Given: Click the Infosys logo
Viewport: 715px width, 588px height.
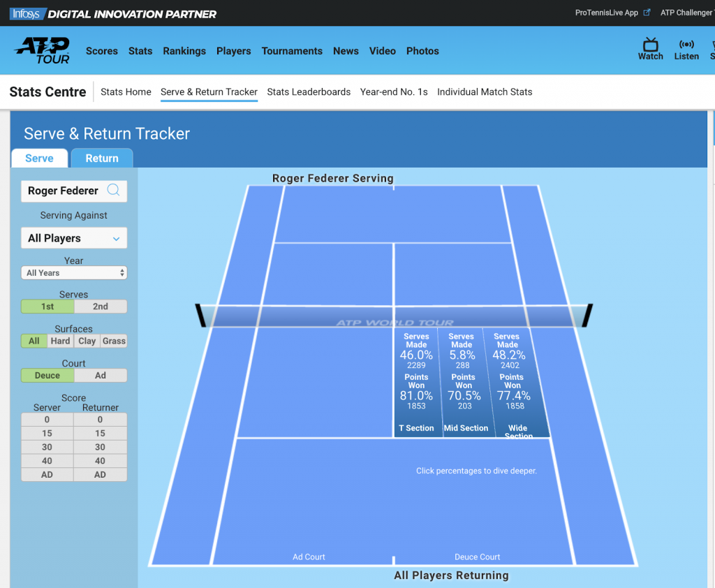Looking at the screenshot, I should [27, 14].
